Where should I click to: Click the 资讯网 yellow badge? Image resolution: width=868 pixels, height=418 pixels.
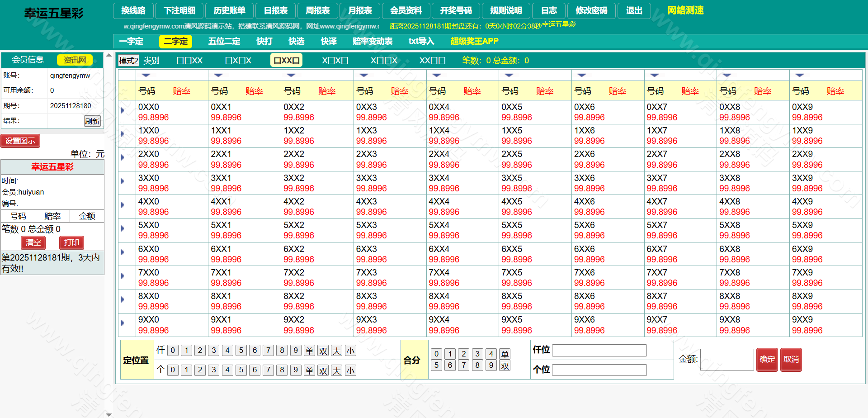coord(75,60)
